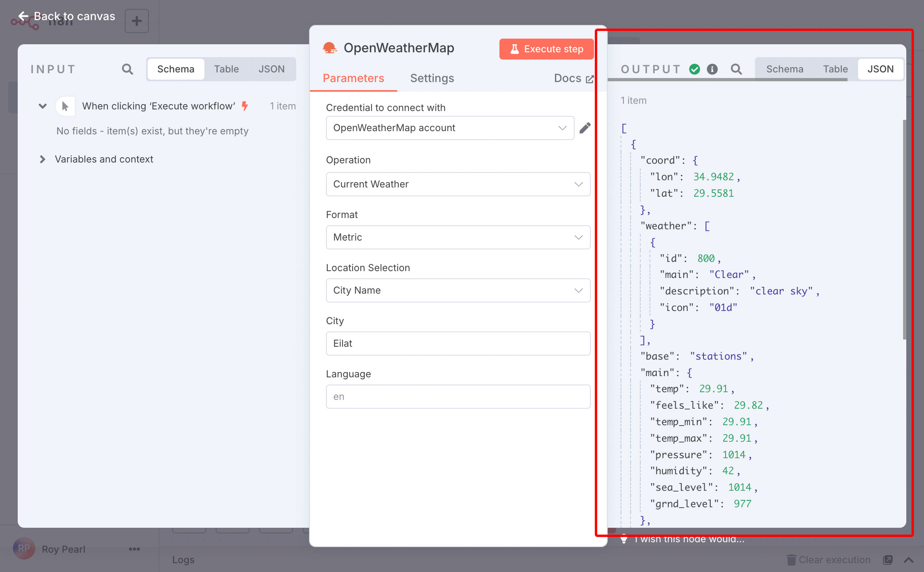Select the Parameters tab
Viewport: 924px width, 572px height.
pos(353,78)
